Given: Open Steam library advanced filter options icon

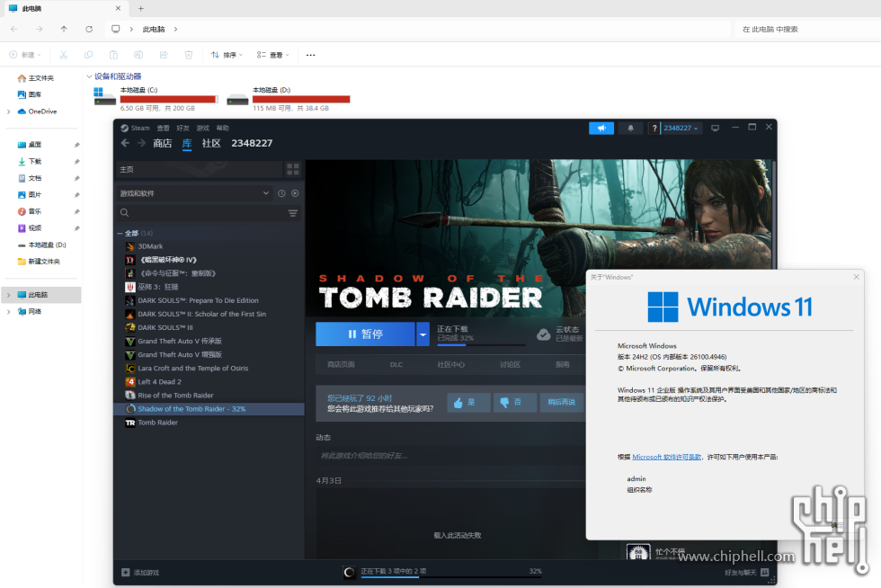Looking at the screenshot, I should (293, 213).
